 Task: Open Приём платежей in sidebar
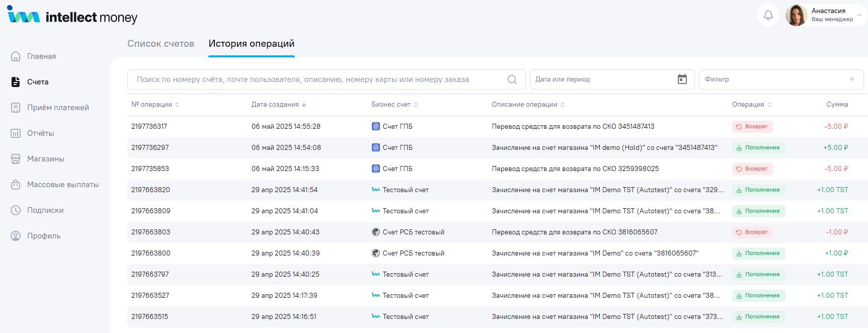point(57,108)
